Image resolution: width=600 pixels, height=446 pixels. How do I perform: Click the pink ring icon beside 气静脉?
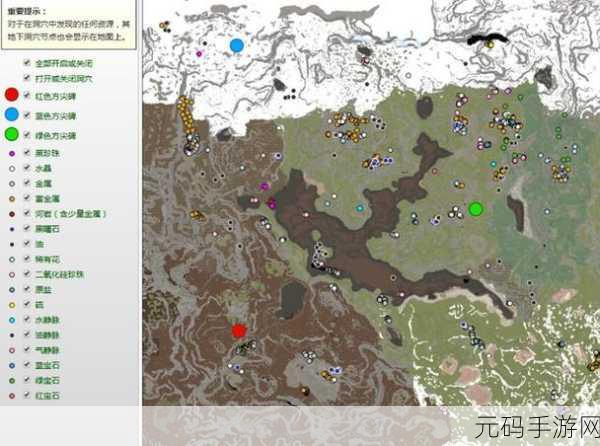(x=12, y=350)
